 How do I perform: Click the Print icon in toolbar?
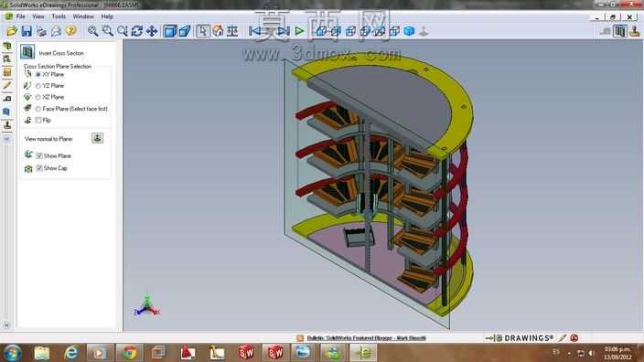tap(41, 31)
